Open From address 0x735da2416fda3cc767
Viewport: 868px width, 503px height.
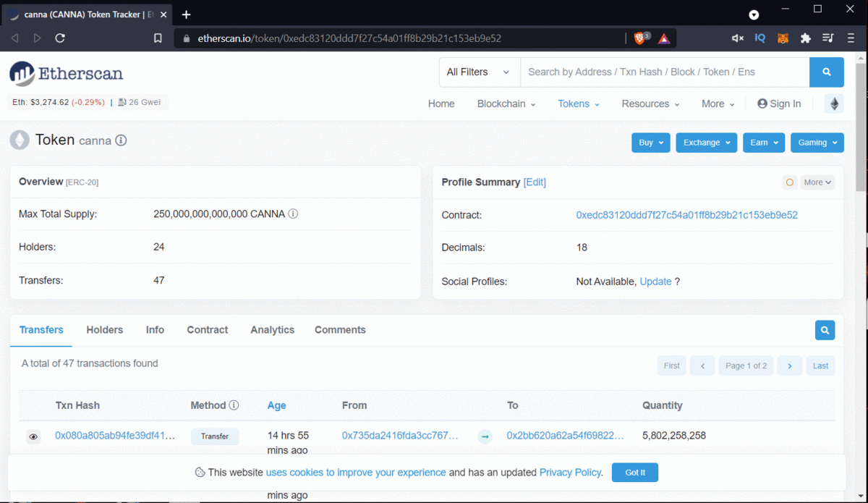(x=400, y=436)
